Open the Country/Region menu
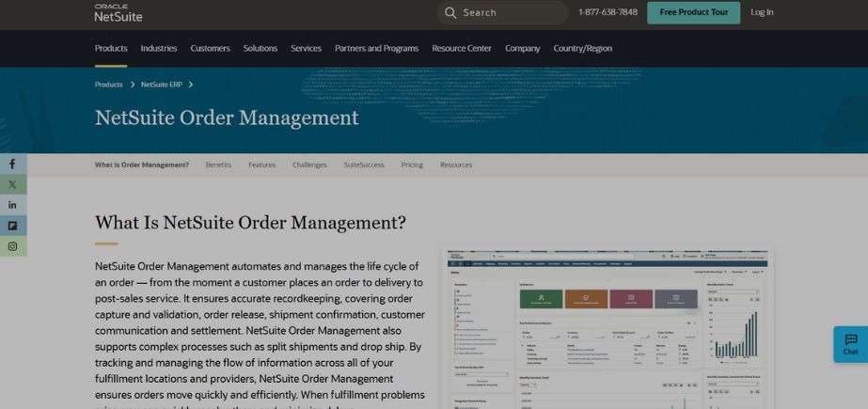 pos(583,48)
